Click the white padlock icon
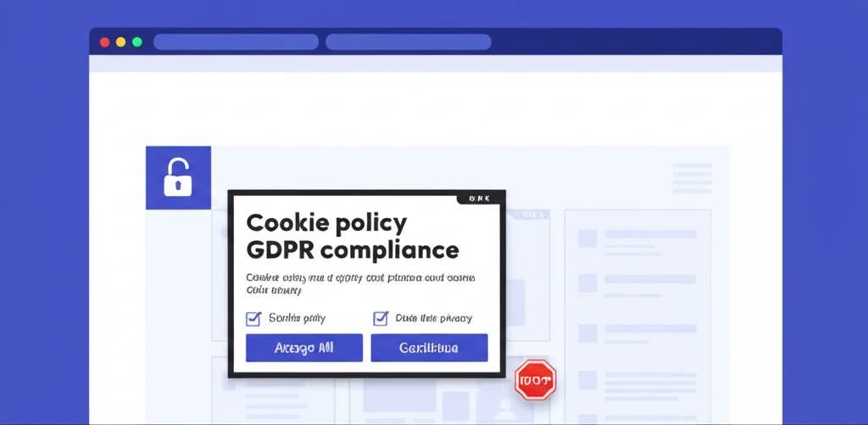 [178, 178]
